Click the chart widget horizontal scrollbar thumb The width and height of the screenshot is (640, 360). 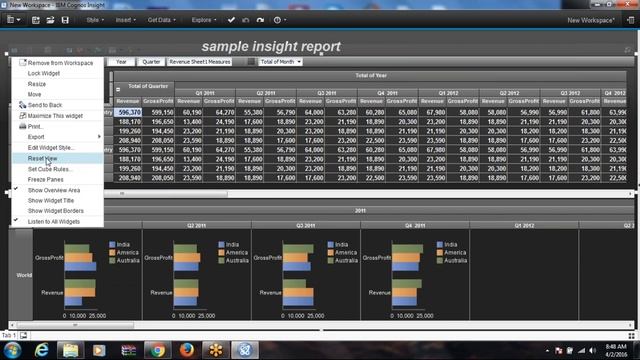[x=75, y=325]
